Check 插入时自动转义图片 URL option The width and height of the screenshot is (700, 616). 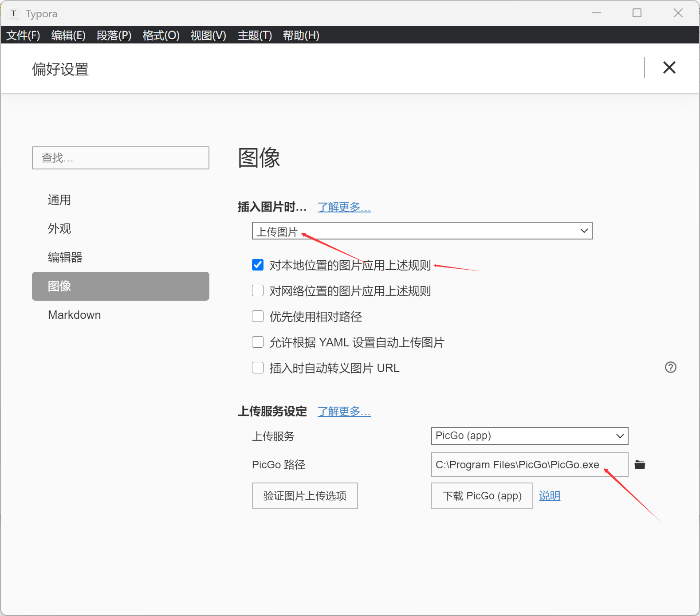tap(258, 368)
